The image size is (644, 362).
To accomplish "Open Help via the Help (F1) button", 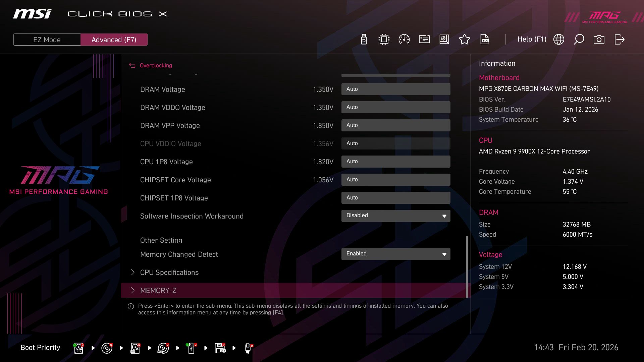I will tap(532, 39).
